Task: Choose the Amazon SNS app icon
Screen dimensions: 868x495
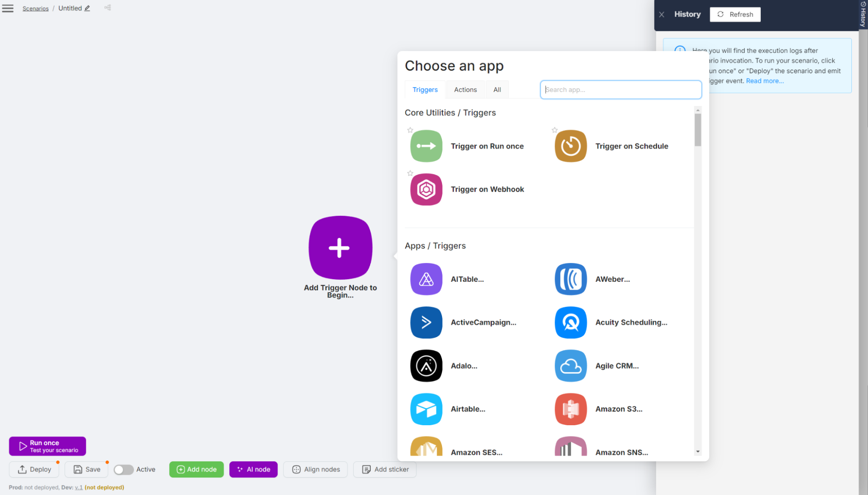Action: [x=570, y=447]
